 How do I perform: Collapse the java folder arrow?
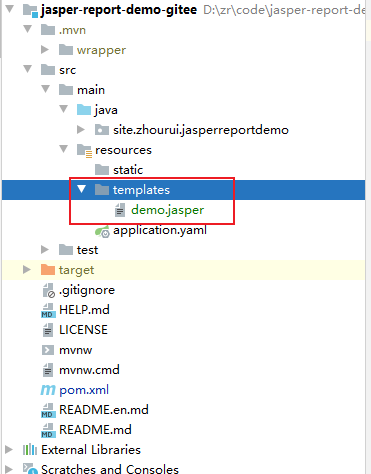click(x=64, y=109)
